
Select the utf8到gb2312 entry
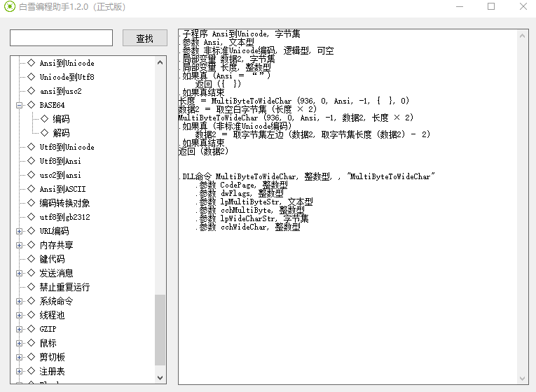pos(64,217)
